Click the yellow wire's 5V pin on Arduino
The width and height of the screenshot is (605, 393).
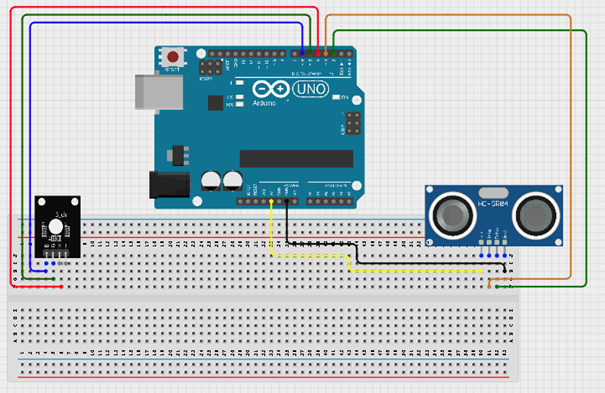coord(272,201)
